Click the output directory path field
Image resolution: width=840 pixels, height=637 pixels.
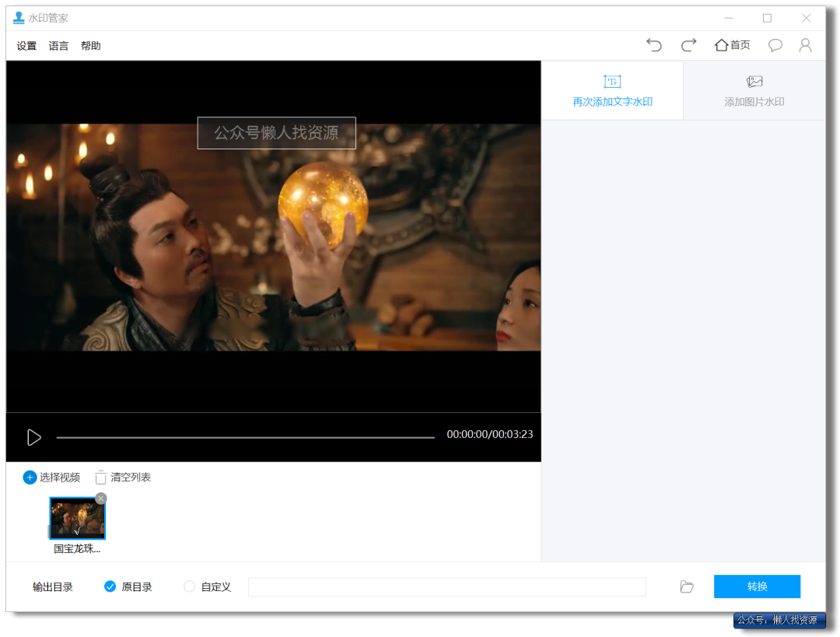pos(446,586)
